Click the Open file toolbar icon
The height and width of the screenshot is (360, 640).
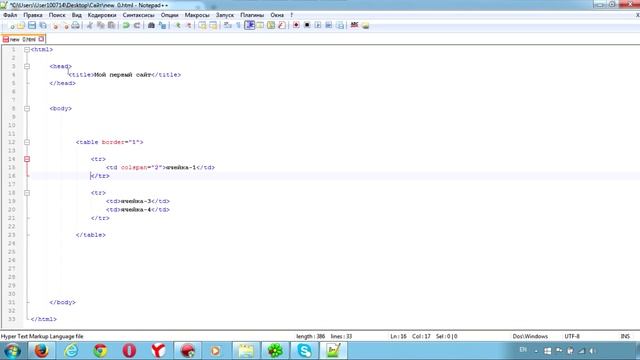pyautogui.click(x=21, y=25)
